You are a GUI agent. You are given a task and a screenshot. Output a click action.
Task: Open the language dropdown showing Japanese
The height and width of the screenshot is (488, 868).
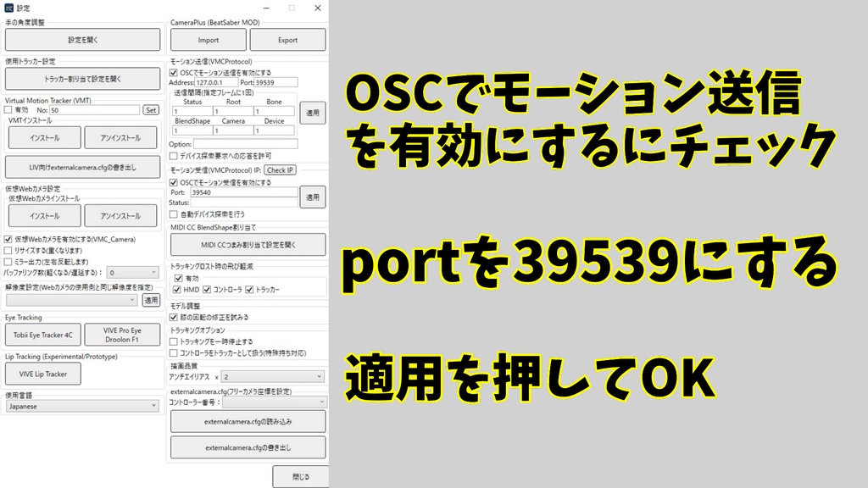tap(82, 406)
